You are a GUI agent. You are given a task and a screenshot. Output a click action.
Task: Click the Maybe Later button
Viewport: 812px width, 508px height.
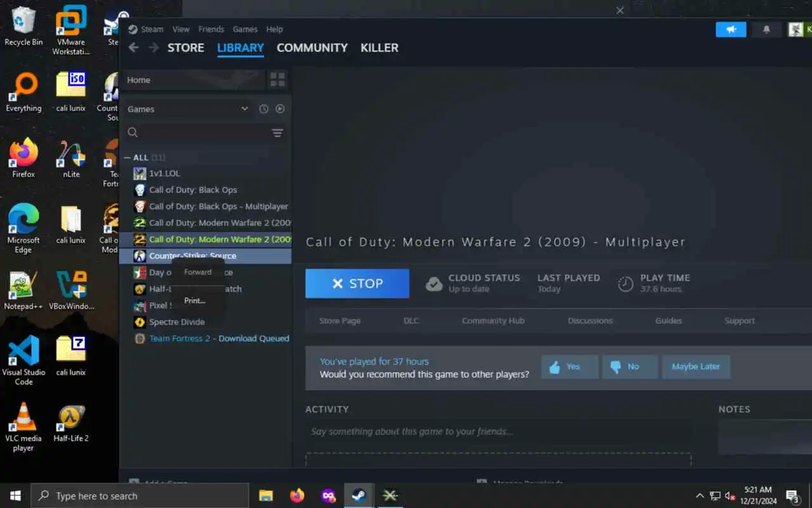click(696, 367)
